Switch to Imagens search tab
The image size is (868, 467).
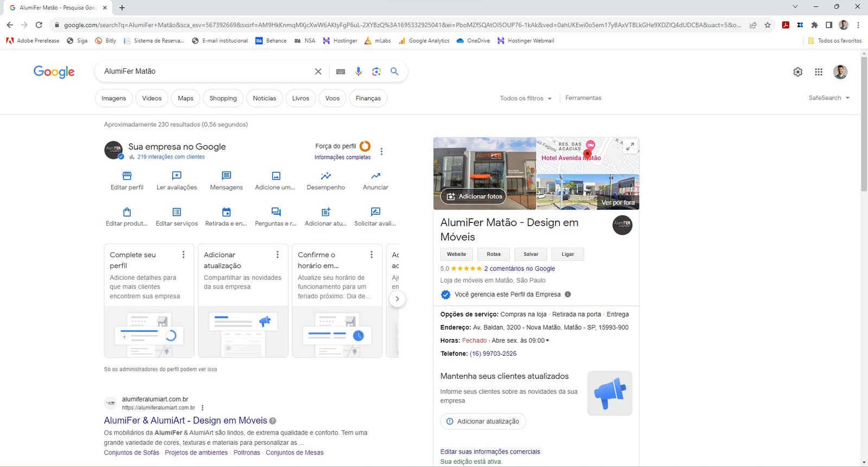click(x=113, y=98)
